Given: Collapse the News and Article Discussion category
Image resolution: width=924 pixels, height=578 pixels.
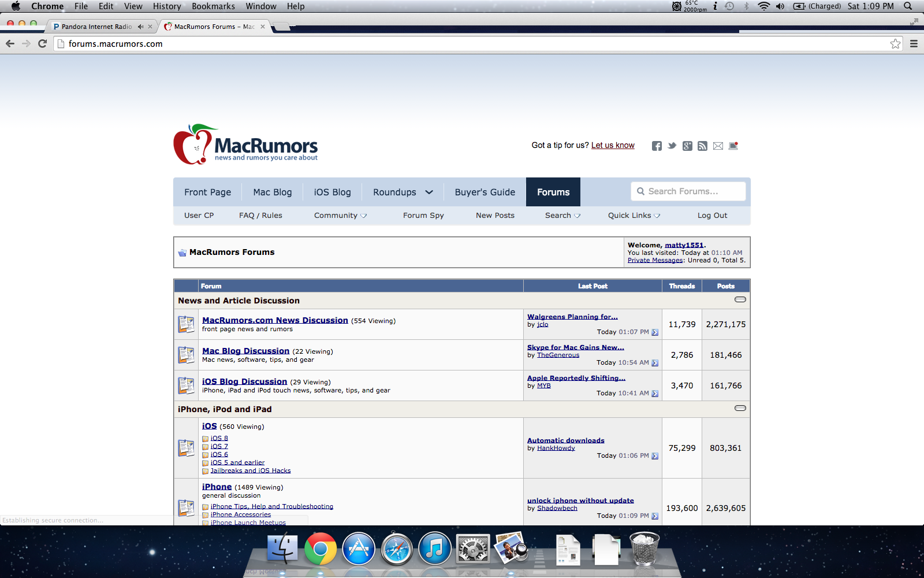Looking at the screenshot, I should click(x=740, y=299).
